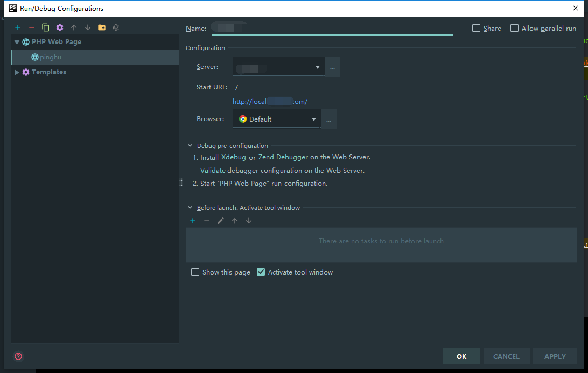This screenshot has height=373, width=588.
Task: Open the browser settings ellipsis button
Action: pos(329,119)
